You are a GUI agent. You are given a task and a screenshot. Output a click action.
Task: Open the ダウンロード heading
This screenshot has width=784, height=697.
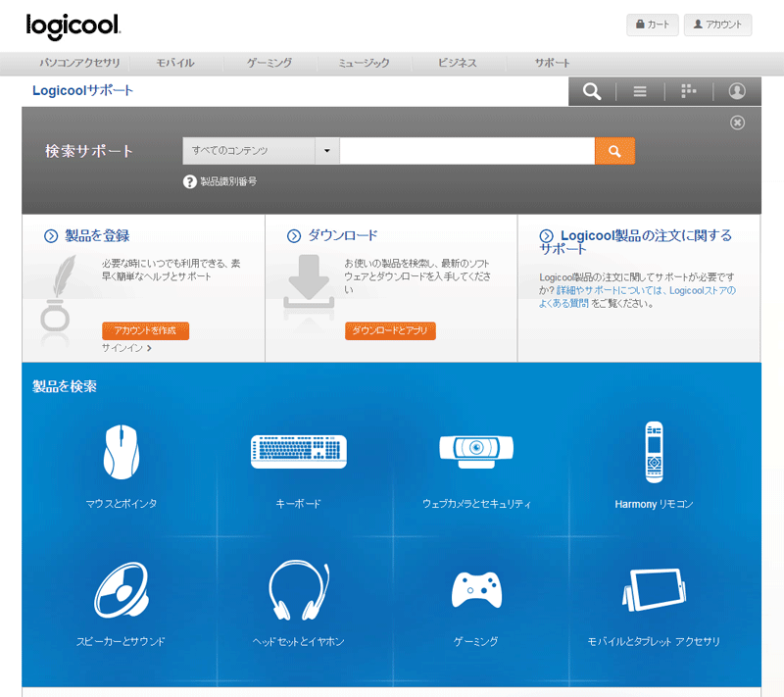342,235
